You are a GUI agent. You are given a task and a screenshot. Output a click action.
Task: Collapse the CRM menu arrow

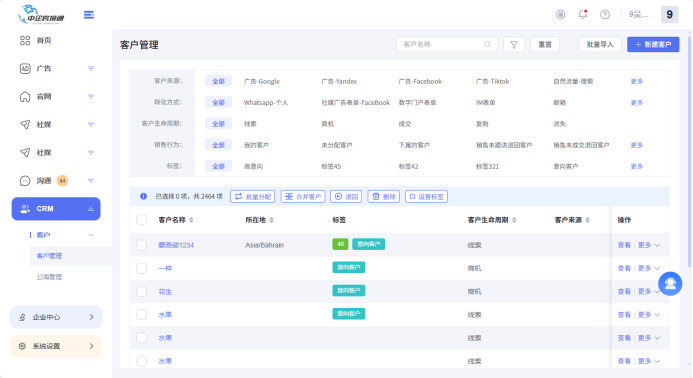click(91, 209)
